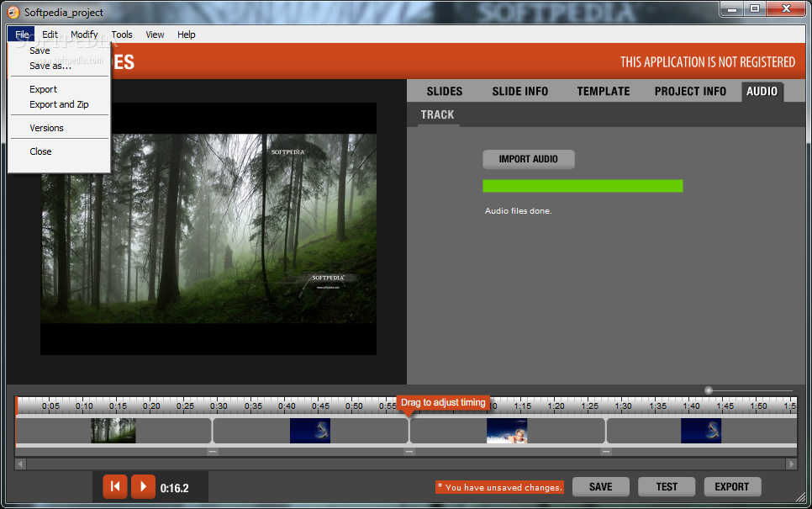Open the Edit menu
Viewport: 812px width, 509px height.
tap(50, 34)
